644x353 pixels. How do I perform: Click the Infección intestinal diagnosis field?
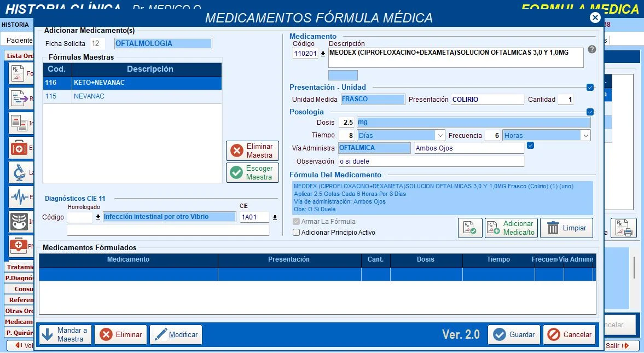(170, 217)
